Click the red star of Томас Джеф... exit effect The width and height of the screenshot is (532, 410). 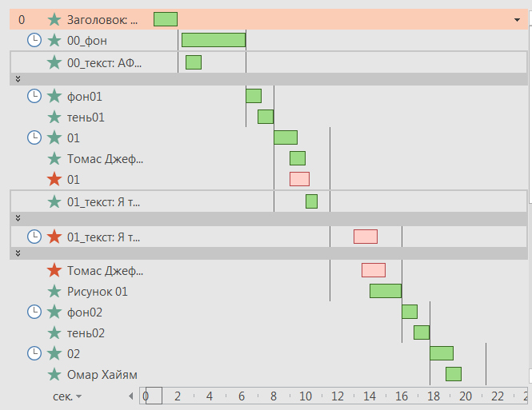pyautogui.click(x=54, y=270)
